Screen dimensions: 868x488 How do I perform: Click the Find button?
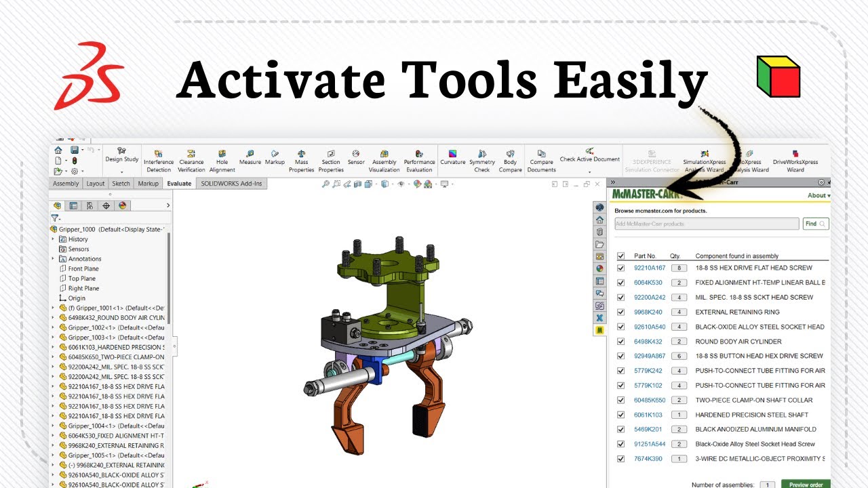coord(816,224)
